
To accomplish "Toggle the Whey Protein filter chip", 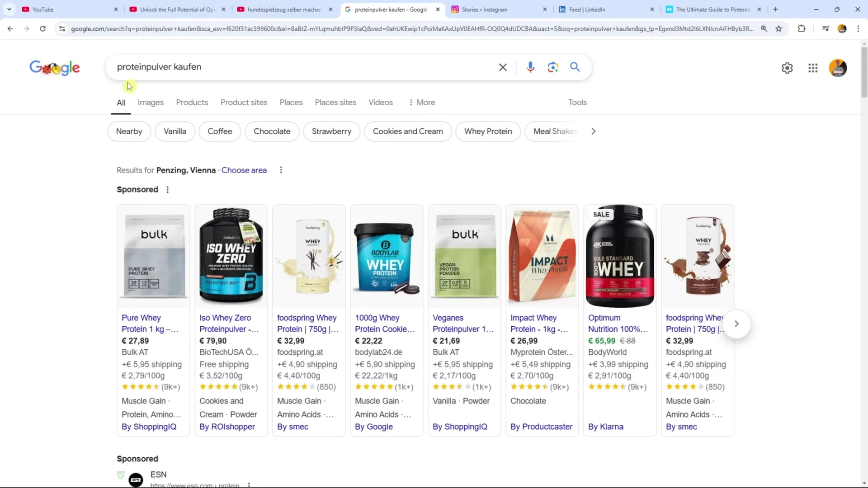I will [x=488, y=131].
